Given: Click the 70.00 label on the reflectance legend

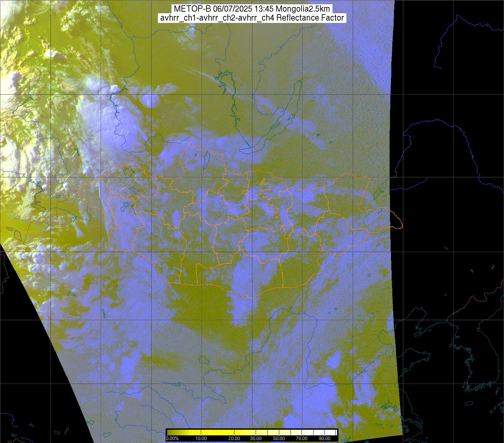Looking at the screenshot, I should tap(302, 439).
